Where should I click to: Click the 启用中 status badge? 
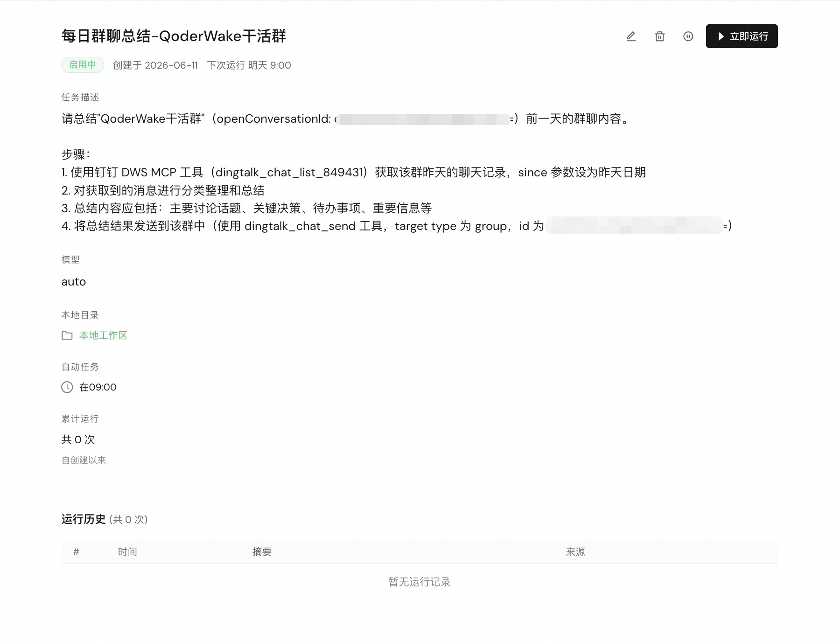tap(83, 65)
